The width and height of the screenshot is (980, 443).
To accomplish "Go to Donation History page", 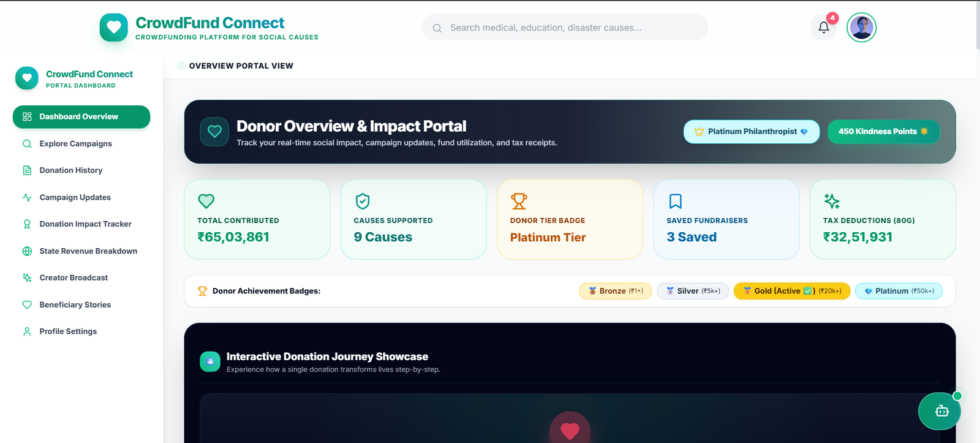I will point(81,170).
